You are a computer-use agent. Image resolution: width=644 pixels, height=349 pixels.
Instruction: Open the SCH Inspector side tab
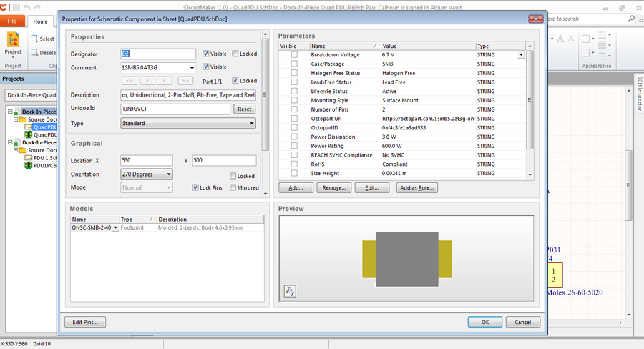point(640,94)
